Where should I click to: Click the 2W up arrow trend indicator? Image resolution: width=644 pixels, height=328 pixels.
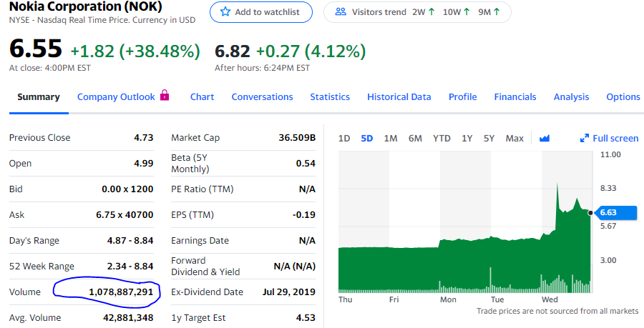click(431, 12)
